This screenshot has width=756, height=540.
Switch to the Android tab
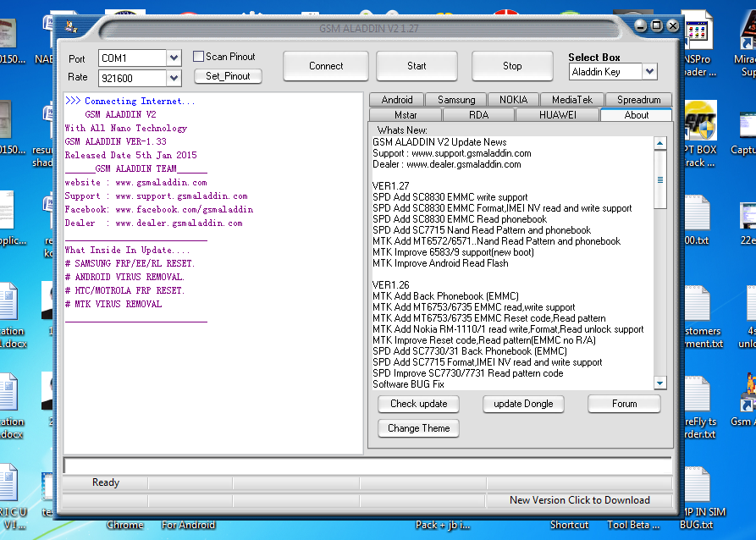pyautogui.click(x=397, y=100)
